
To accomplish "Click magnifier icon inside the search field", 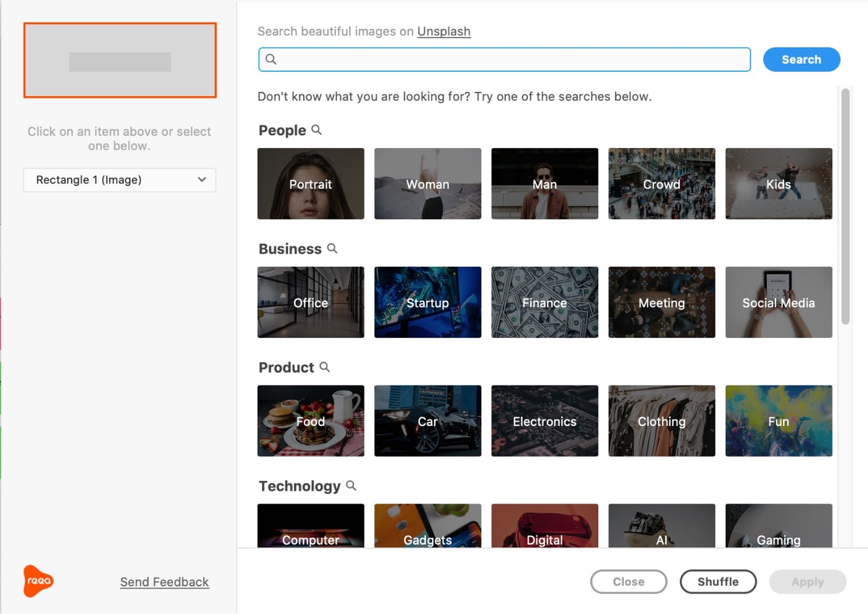I will [x=271, y=60].
